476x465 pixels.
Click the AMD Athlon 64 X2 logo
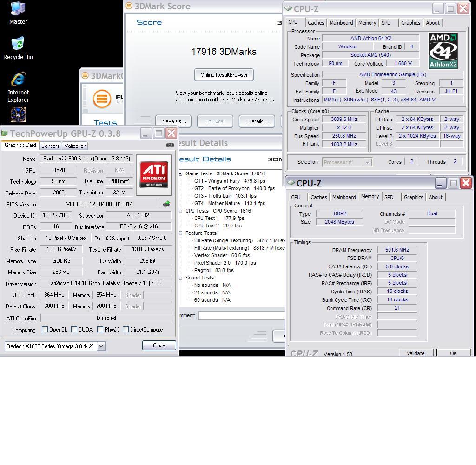443,51
